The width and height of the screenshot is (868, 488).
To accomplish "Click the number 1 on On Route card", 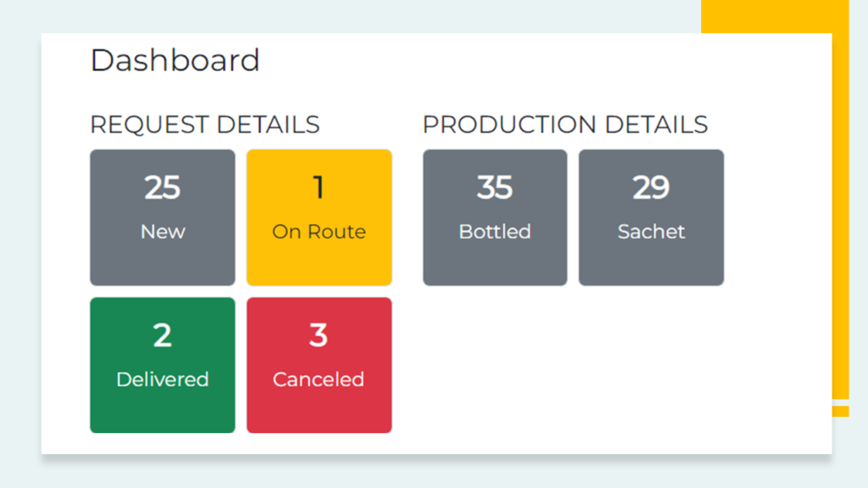I will click(x=319, y=187).
